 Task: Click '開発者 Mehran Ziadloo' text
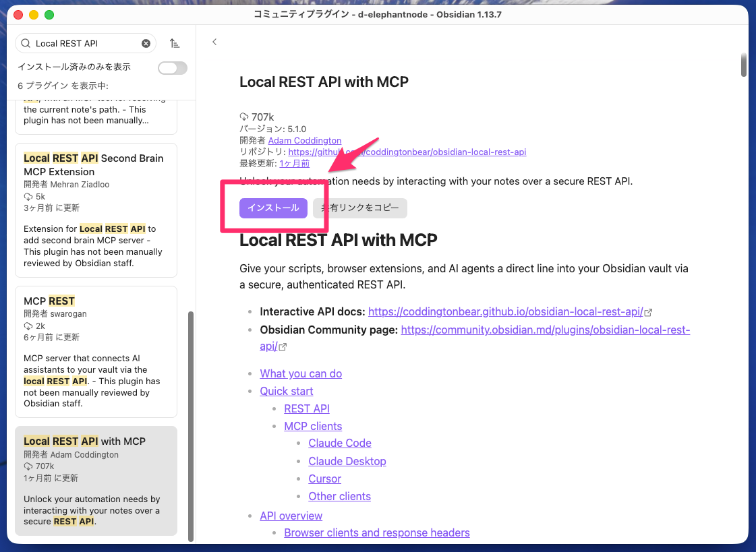[67, 185]
